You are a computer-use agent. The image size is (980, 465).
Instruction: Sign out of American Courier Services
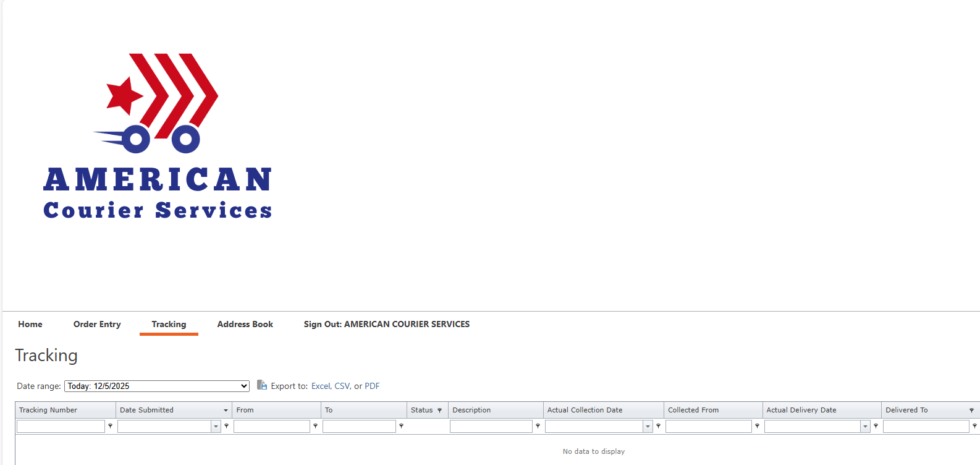pyautogui.click(x=386, y=324)
